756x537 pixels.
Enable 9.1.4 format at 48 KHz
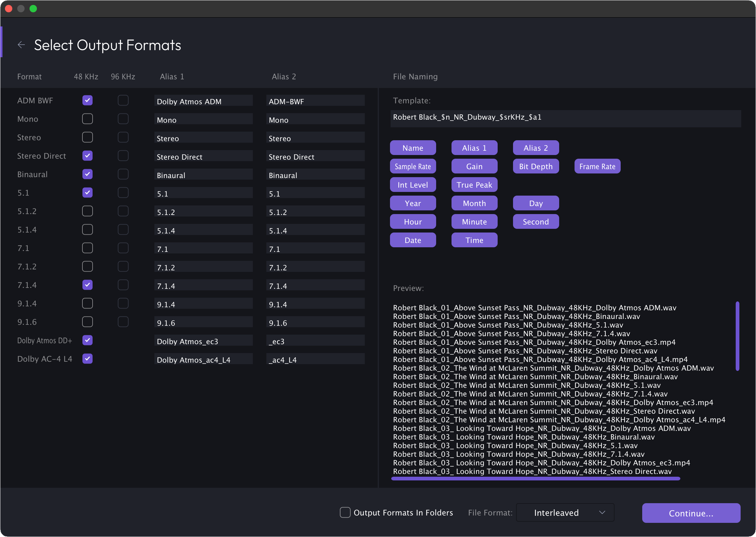87,304
